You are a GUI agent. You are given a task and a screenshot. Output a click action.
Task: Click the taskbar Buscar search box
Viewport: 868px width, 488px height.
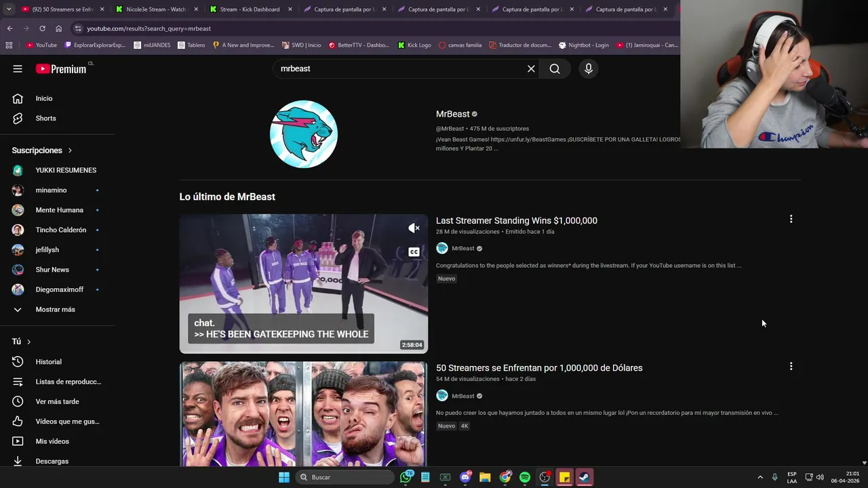coord(345,477)
